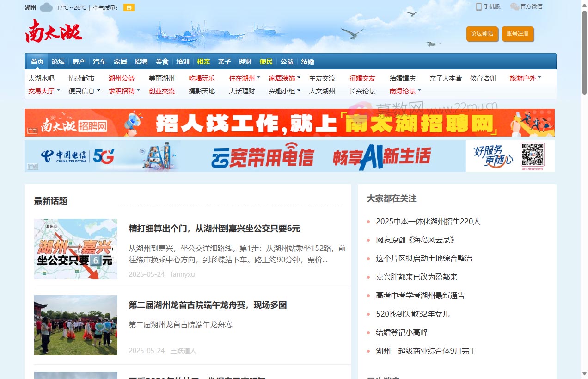This screenshot has height=379, width=588.
Task: Open the 2025中本一体化湖州招生220人 link
Action: coord(428,222)
